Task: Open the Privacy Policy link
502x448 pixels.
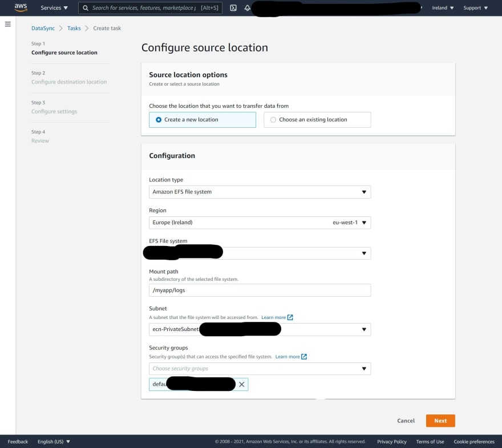Action: point(391,442)
